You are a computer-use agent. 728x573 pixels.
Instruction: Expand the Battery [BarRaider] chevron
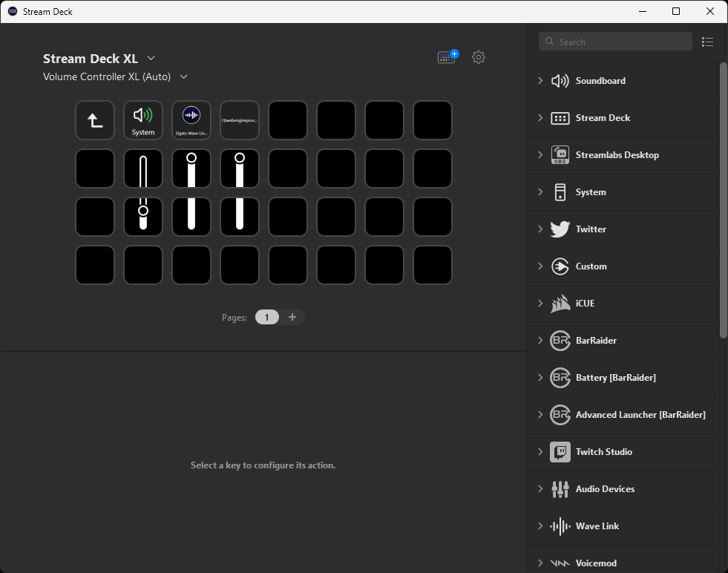(540, 378)
